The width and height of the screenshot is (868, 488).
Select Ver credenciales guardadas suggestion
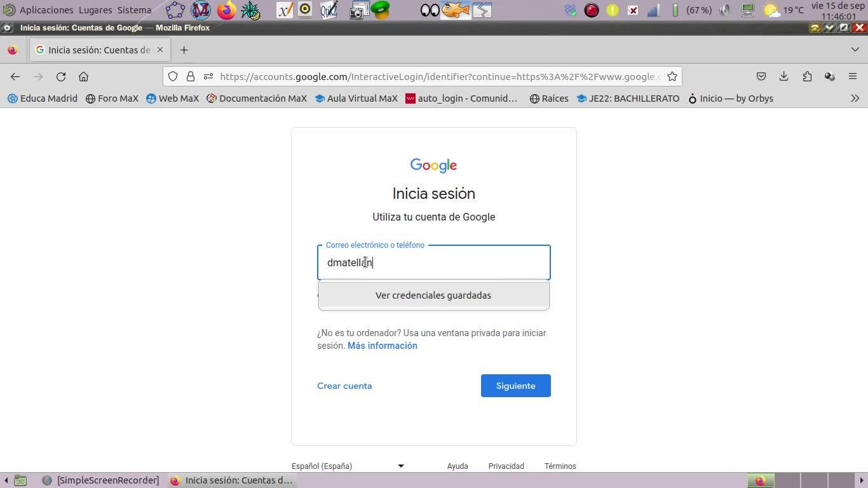434,295
